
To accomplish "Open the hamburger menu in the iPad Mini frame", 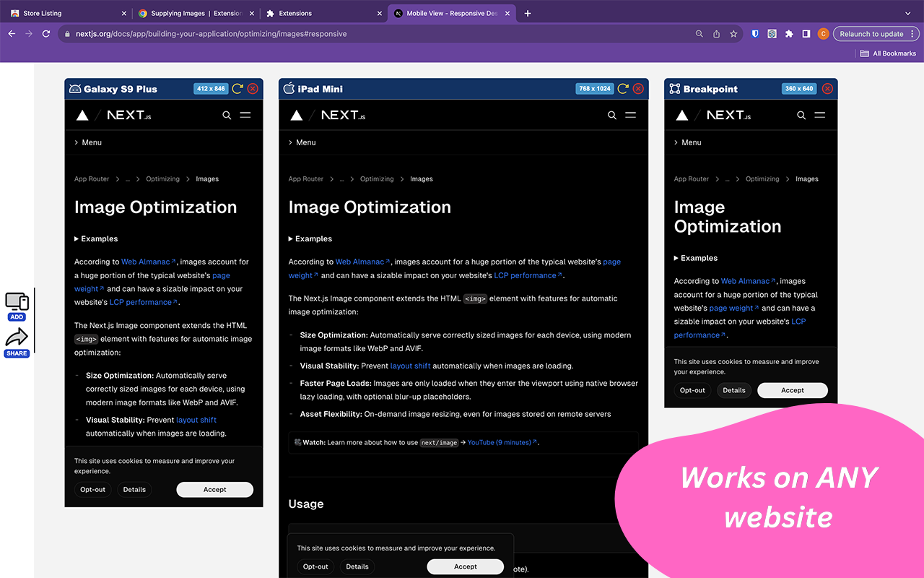I will pos(631,115).
